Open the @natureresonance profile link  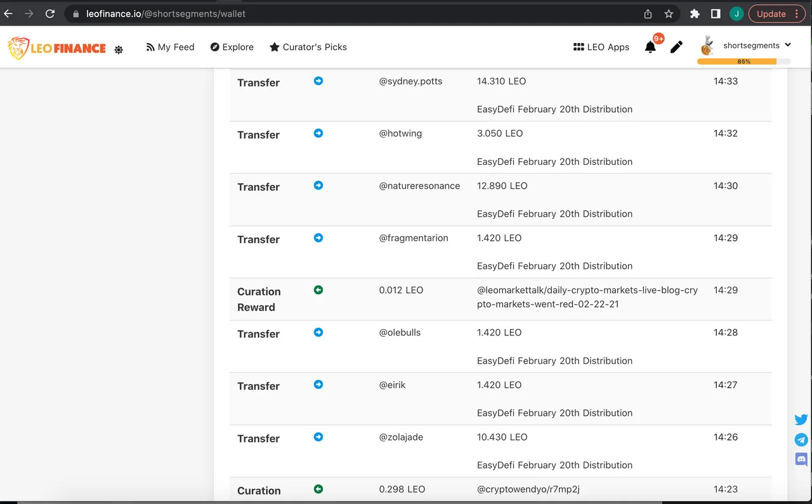(419, 186)
